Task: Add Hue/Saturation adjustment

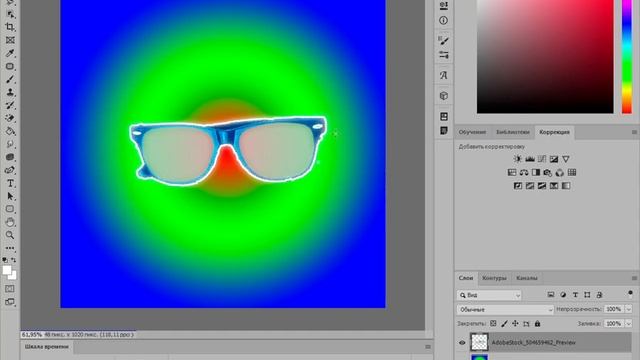Action: (512, 172)
